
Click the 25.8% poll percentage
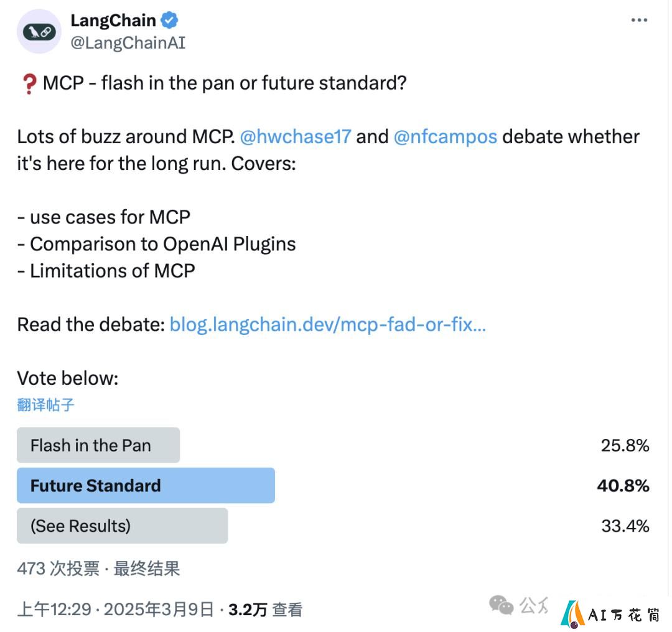pos(625,445)
